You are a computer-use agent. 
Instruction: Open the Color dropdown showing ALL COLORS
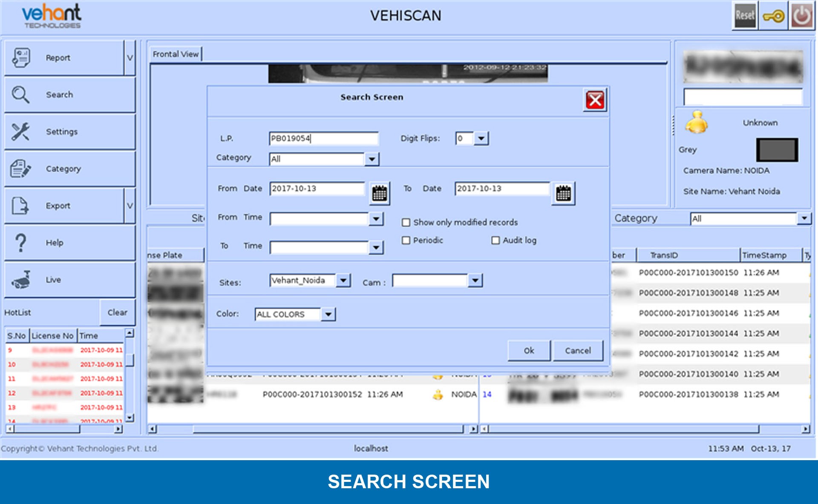pyautogui.click(x=328, y=314)
